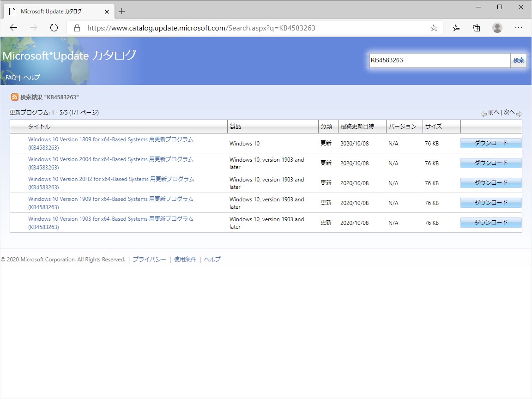Maximize the browser window
The image size is (532, 399).
[x=499, y=7]
